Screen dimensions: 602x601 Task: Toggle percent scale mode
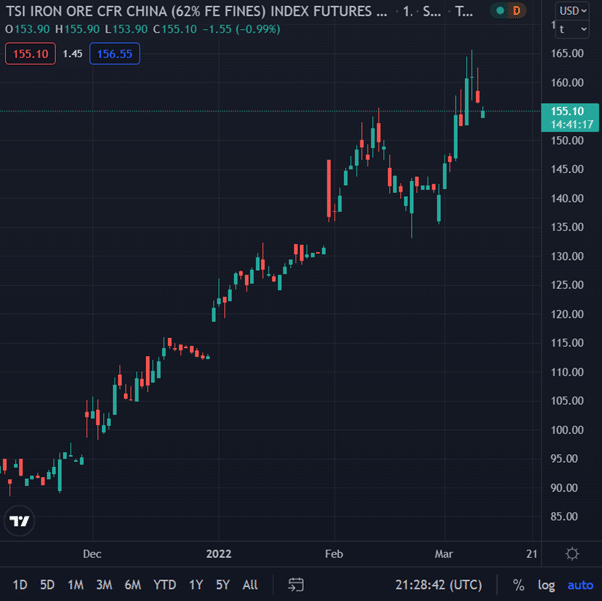(x=518, y=585)
